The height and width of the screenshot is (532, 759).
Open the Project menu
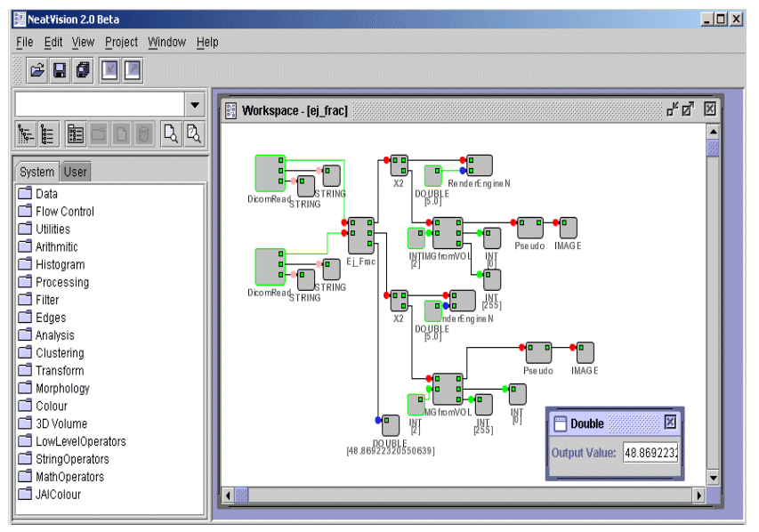tap(121, 42)
